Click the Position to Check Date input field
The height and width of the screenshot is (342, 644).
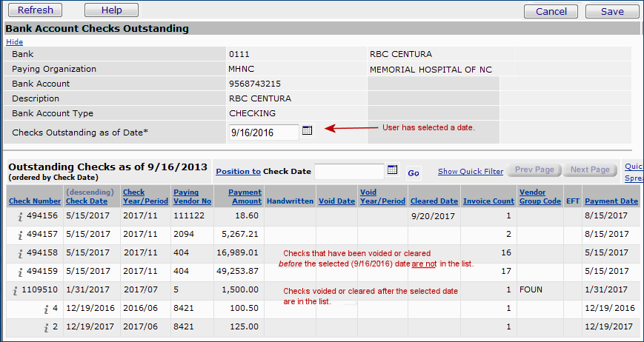pos(348,172)
